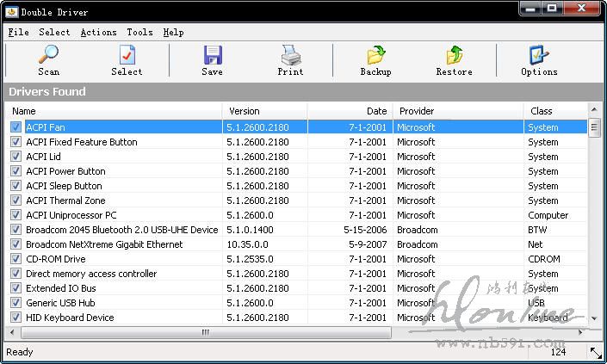Click the Backup folder icon
This screenshot has height=364, width=607.
pyautogui.click(x=376, y=54)
